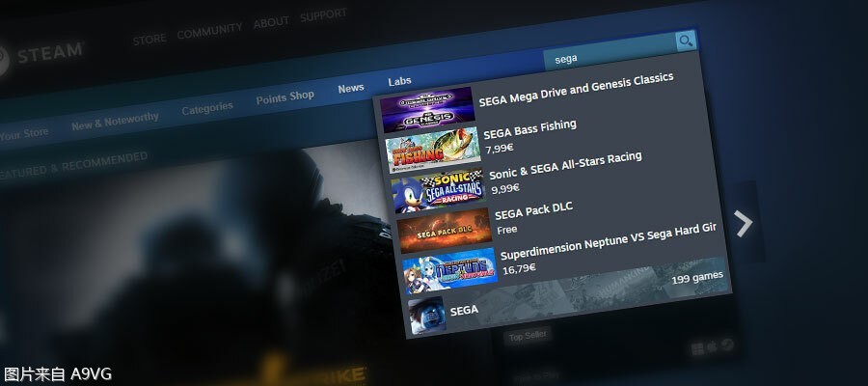Open the SUPPORT menu
This screenshot has height=386, width=868.
click(x=323, y=14)
